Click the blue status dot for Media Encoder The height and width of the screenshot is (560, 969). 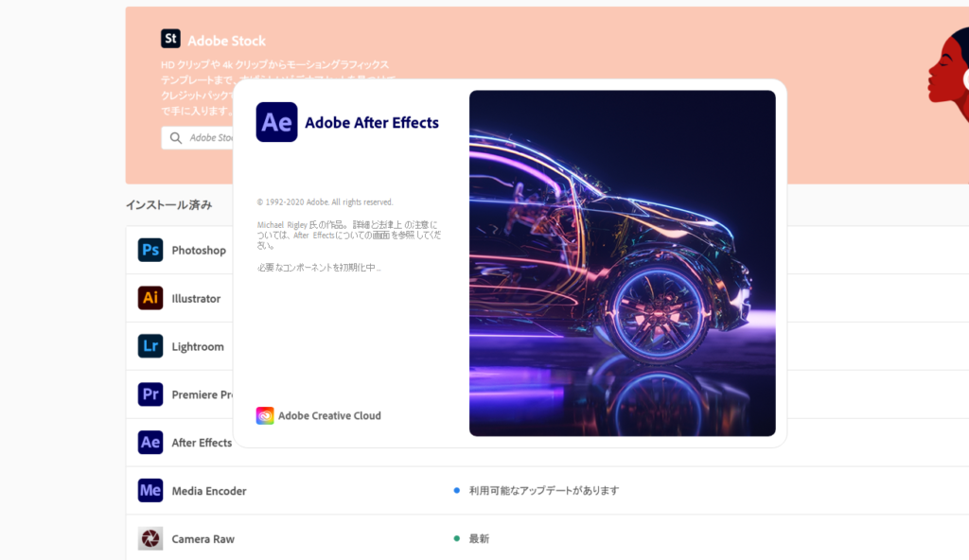(x=457, y=490)
